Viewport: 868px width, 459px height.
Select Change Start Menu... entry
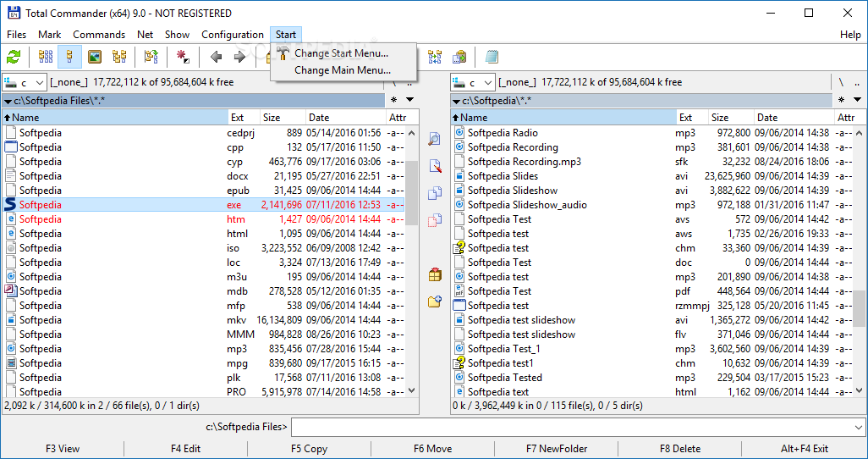[343, 53]
